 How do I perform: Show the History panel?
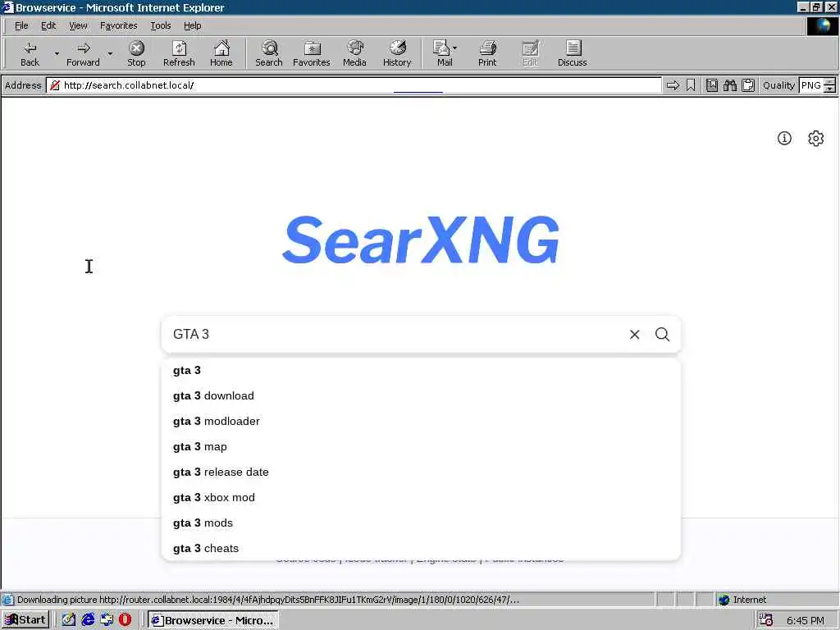(x=397, y=53)
